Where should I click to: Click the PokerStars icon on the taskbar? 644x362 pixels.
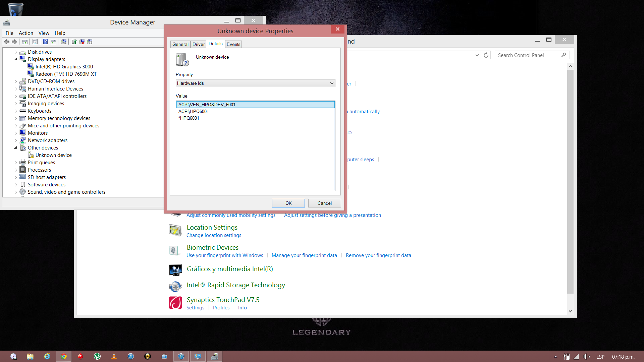[x=80, y=356]
